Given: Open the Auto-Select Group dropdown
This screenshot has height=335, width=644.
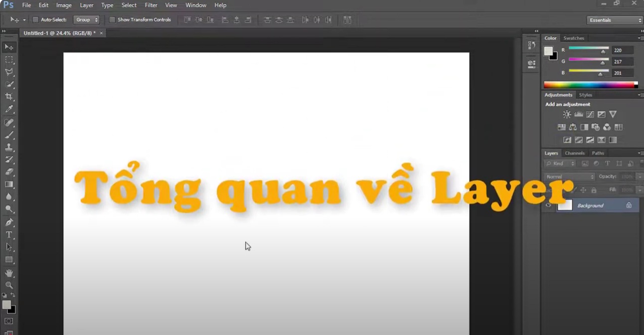Looking at the screenshot, I should coord(87,19).
